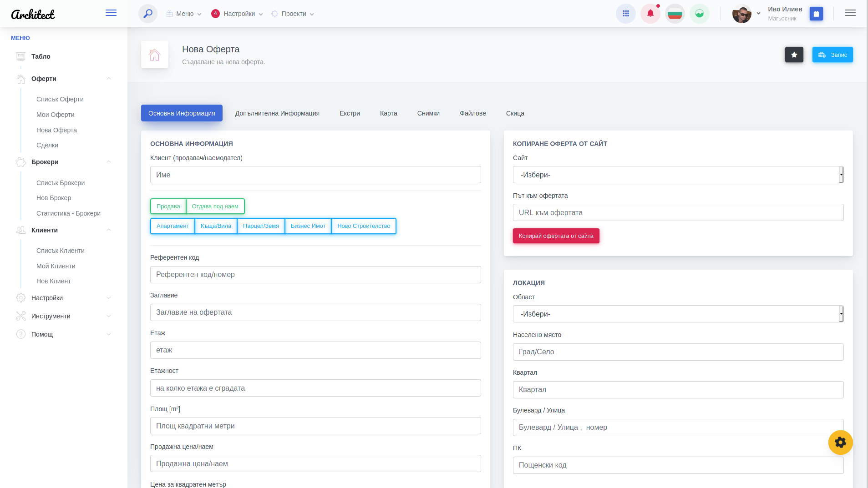Image resolution: width=868 pixels, height=488 pixels.
Task: Click the search magnifier icon
Action: pos(148,14)
